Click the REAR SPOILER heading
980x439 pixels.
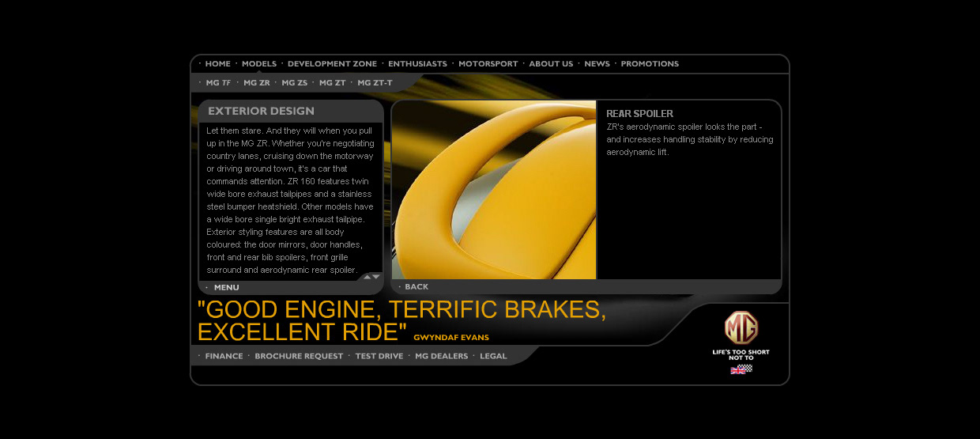point(640,114)
